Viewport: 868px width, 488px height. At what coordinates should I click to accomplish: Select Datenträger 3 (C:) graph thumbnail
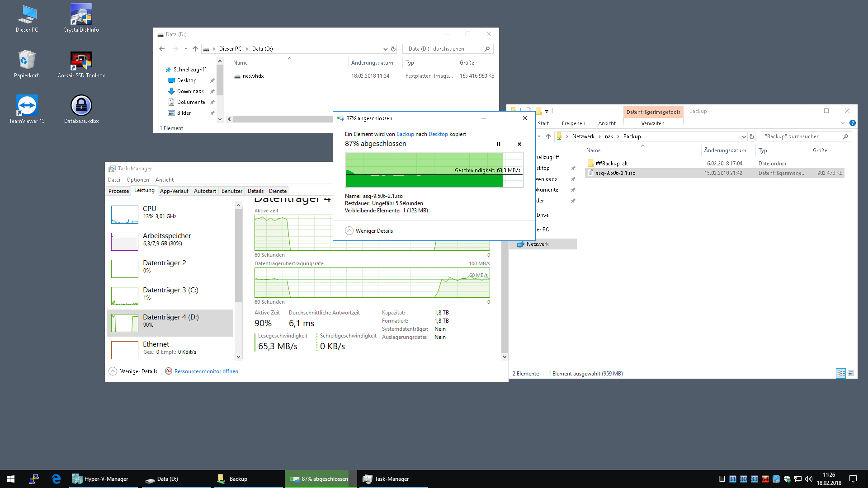point(125,296)
